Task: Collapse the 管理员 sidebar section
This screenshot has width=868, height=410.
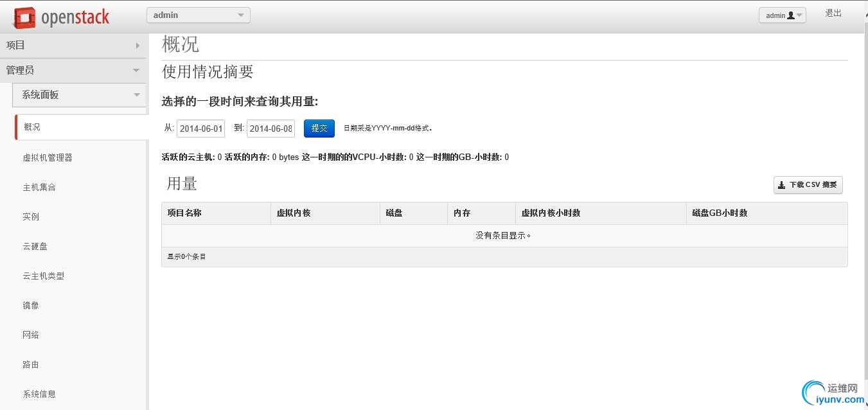Action: [73, 70]
